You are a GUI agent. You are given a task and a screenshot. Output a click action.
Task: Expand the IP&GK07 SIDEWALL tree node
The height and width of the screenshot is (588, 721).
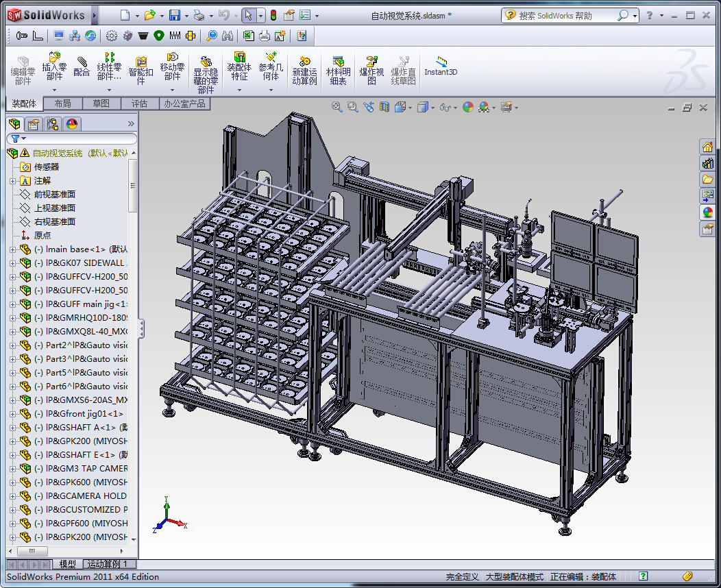click(x=12, y=263)
